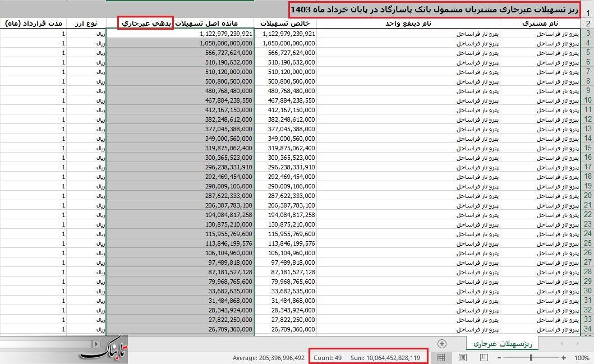Click the horizontal scrollbar right arrow
594x364 pixels.
coord(96,344)
